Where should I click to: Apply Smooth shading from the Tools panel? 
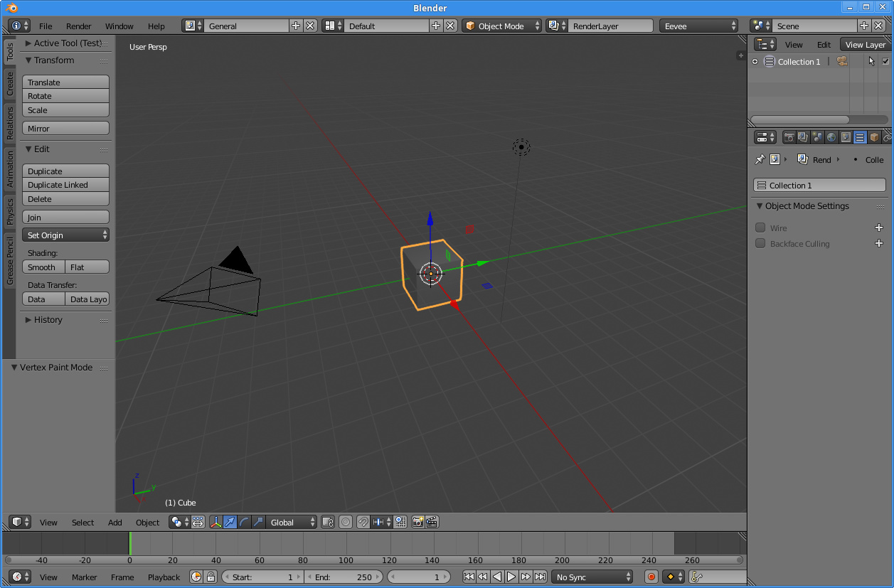pos(43,267)
